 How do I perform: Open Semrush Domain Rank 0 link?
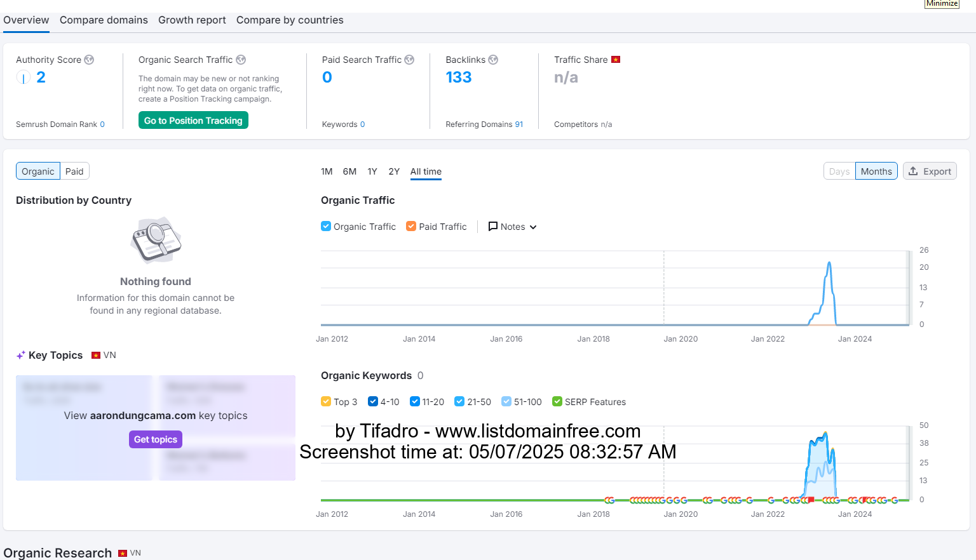pyautogui.click(x=102, y=124)
